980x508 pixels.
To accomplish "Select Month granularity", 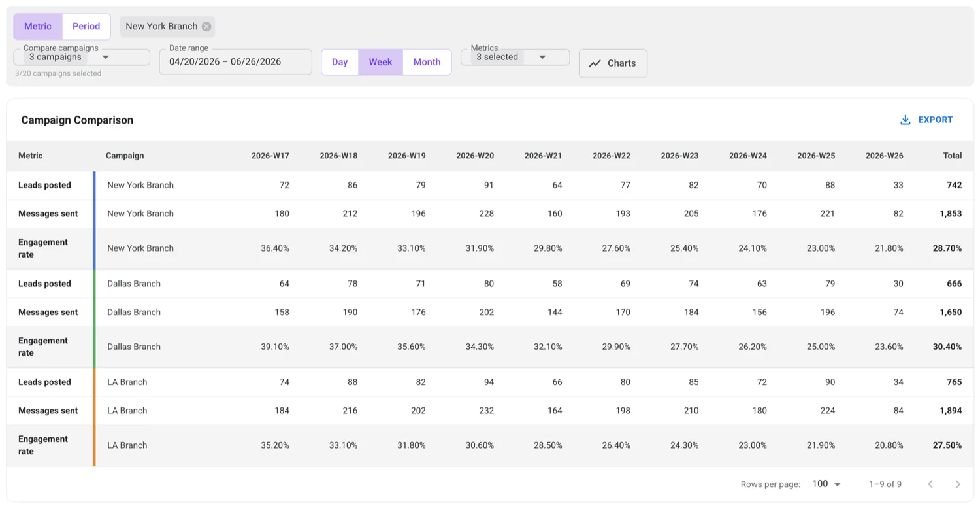I will point(427,62).
